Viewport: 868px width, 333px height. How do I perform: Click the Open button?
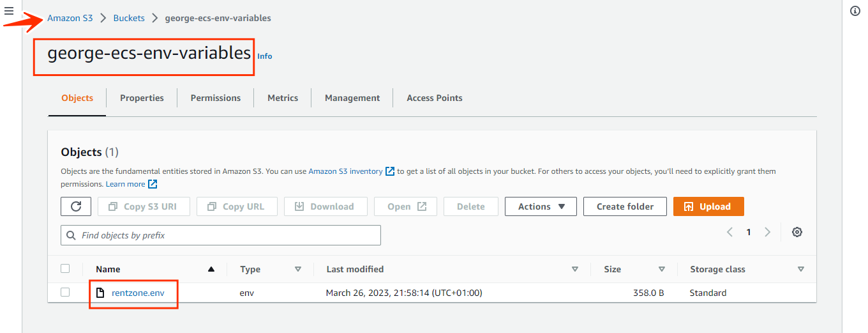pos(406,206)
